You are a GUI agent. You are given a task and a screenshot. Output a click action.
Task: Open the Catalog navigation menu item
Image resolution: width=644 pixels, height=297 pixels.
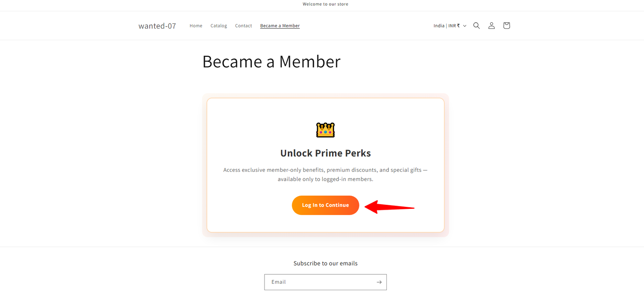click(x=219, y=25)
